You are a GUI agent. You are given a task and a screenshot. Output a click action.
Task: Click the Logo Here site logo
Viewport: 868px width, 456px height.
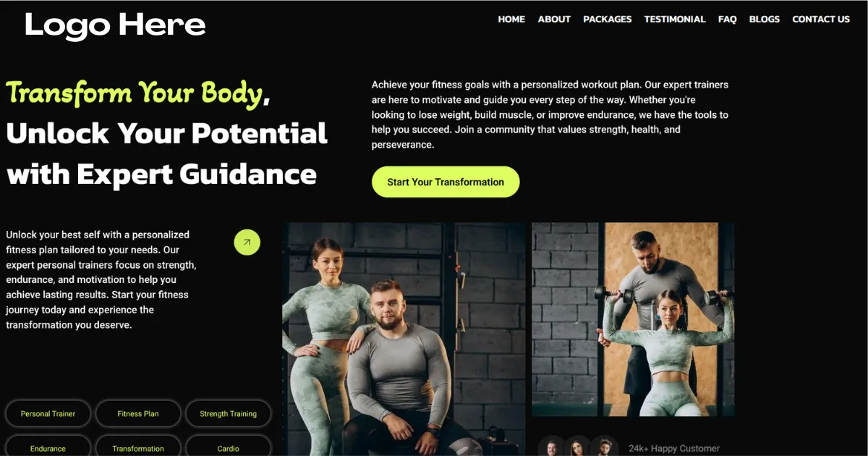(115, 25)
